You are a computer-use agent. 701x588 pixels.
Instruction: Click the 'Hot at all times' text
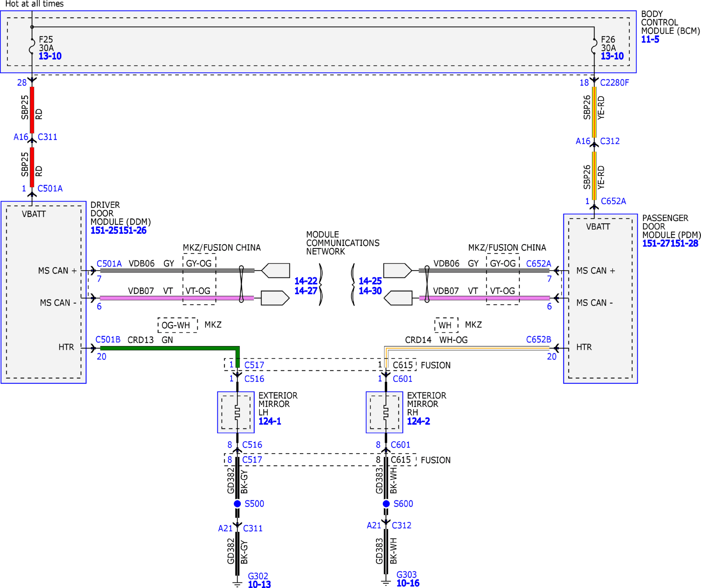pyautogui.click(x=34, y=4)
